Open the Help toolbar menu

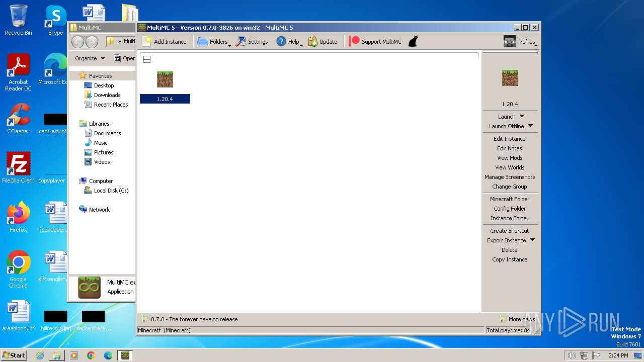(x=289, y=42)
